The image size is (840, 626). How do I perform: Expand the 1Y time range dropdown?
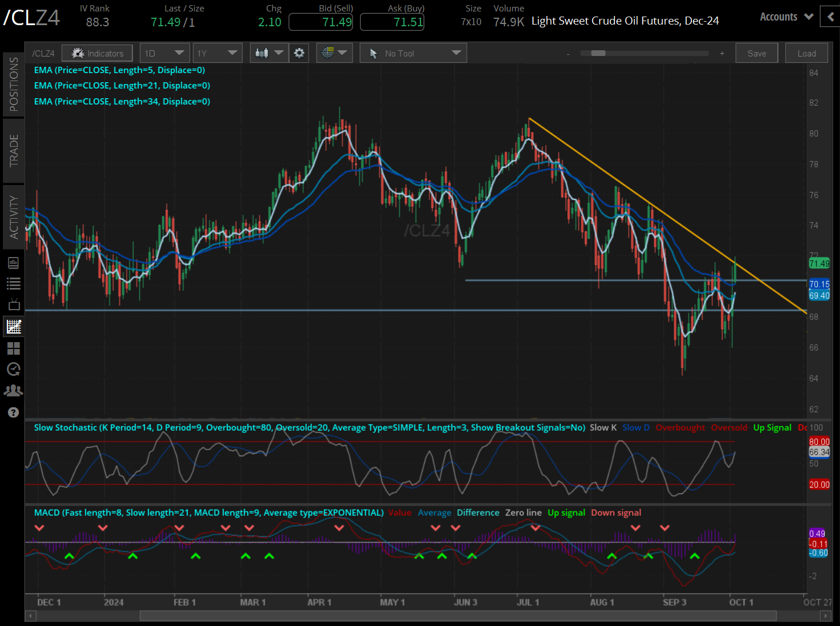tap(217, 52)
